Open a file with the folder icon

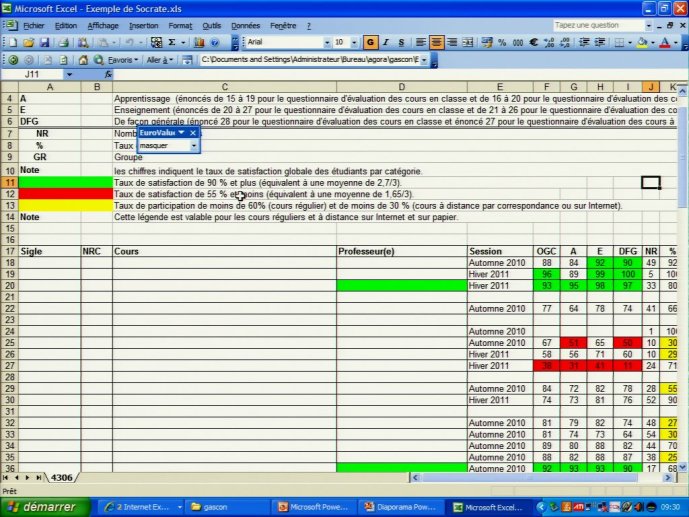click(29, 43)
